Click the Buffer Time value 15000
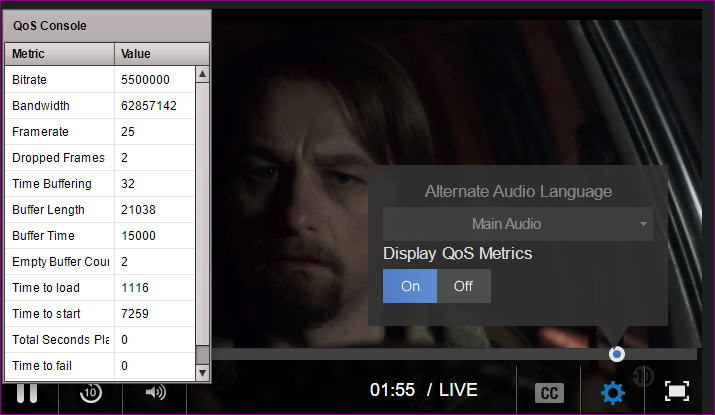This screenshot has height=415, width=715. pos(138,236)
